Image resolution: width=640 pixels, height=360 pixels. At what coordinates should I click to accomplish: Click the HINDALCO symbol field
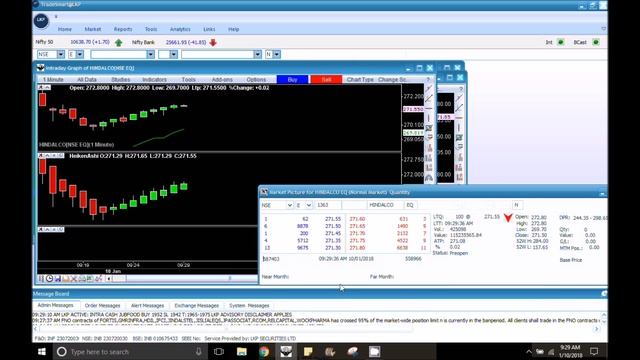point(385,205)
